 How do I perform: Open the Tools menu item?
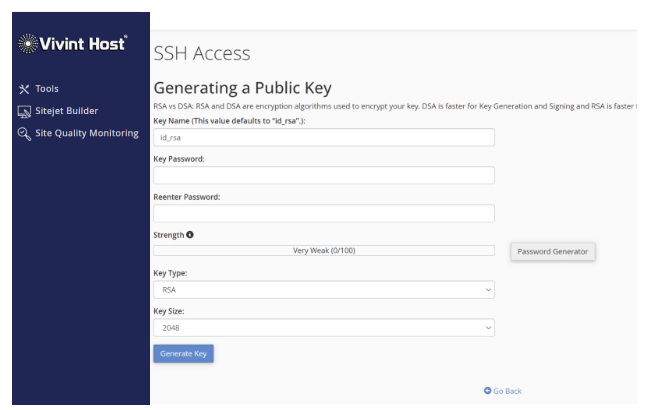point(47,89)
